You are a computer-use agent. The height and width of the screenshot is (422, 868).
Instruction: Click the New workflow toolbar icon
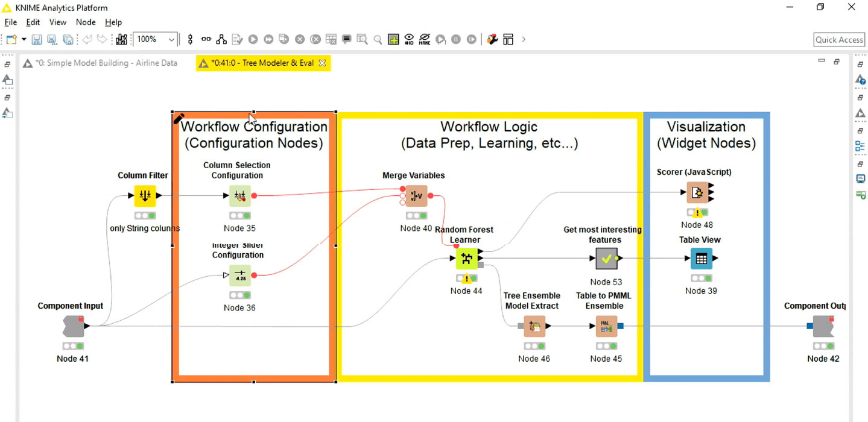(11, 40)
